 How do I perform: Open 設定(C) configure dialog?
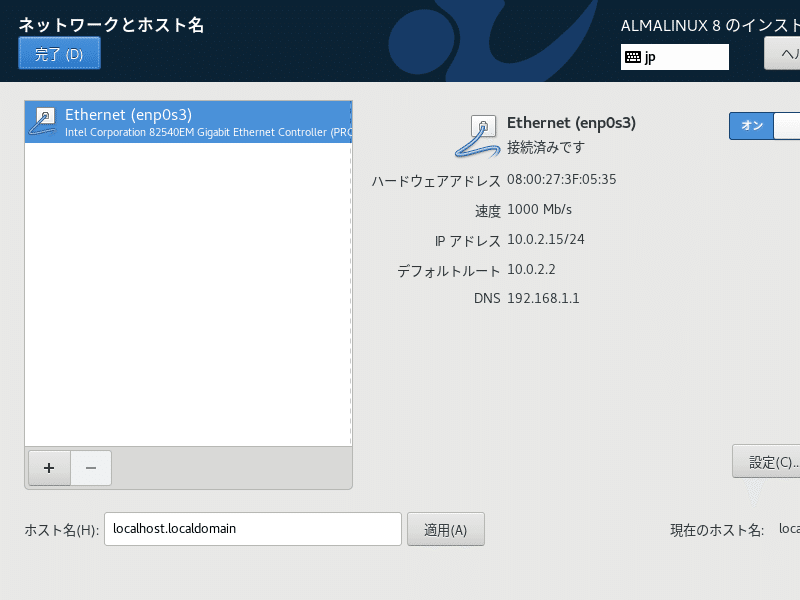pyautogui.click(x=766, y=462)
